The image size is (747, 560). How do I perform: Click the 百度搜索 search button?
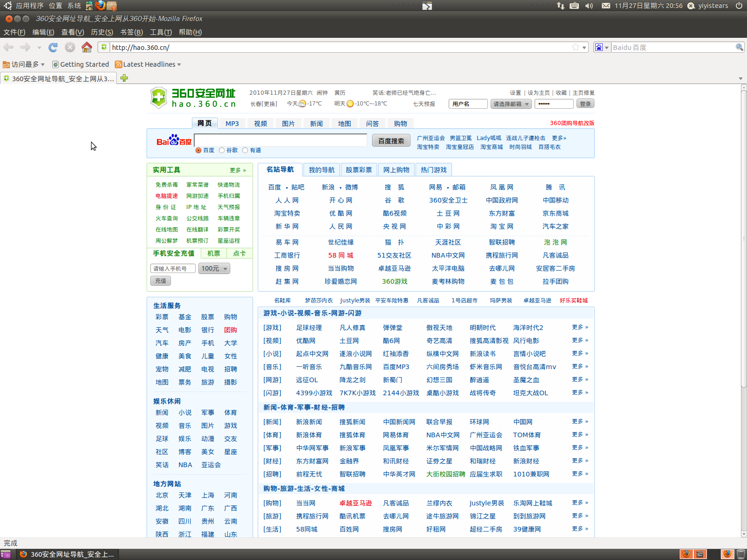click(x=391, y=141)
